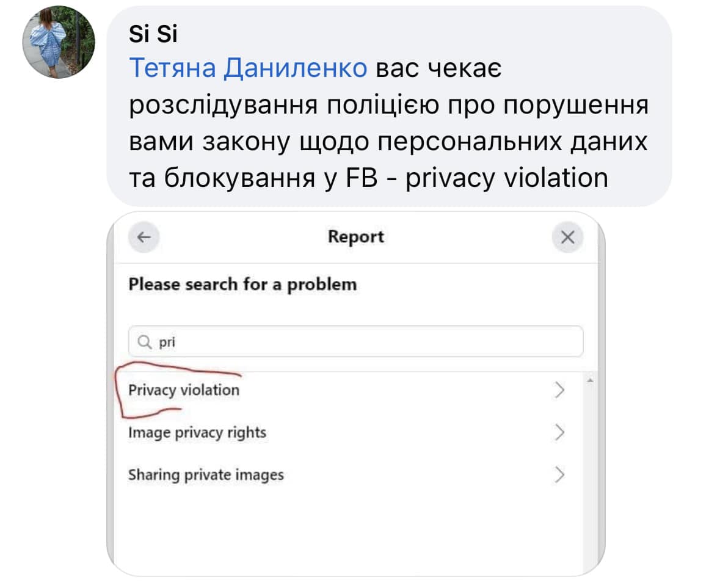Viewport: 720px width, 588px height.
Task: Click the magnifier icon in search box
Action: tap(145, 343)
